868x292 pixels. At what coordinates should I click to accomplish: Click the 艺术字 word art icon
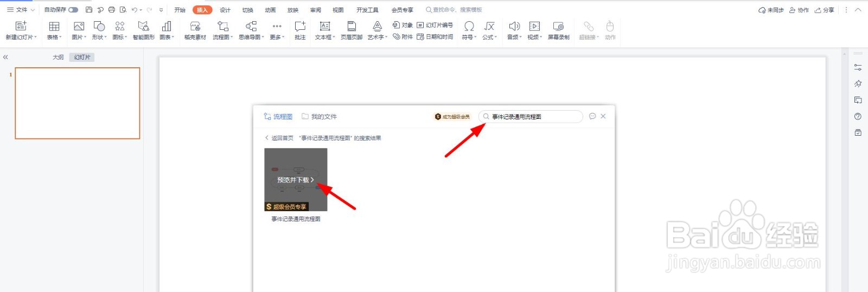[x=377, y=26]
